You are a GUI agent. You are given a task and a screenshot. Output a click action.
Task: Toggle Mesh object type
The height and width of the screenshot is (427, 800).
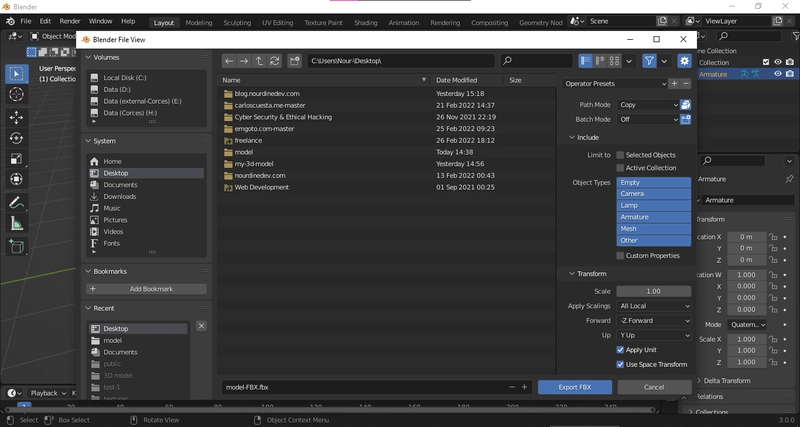pos(654,229)
